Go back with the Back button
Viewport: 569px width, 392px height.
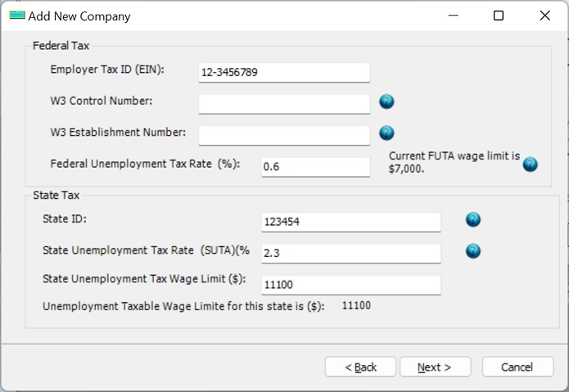(360, 367)
